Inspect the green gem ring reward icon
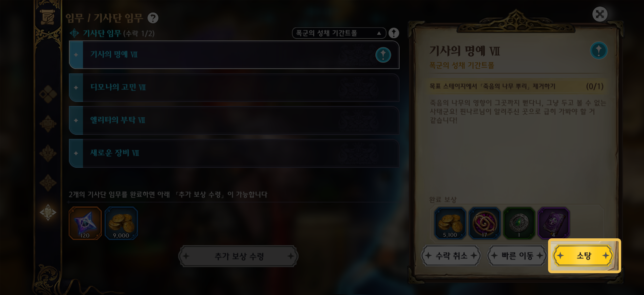This screenshot has height=295, width=644. pyautogui.click(x=519, y=223)
